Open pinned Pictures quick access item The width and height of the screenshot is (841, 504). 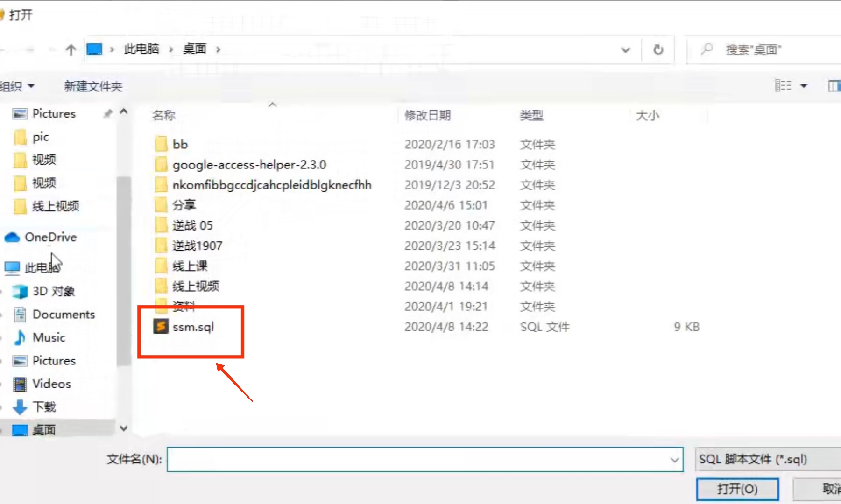tap(44, 113)
